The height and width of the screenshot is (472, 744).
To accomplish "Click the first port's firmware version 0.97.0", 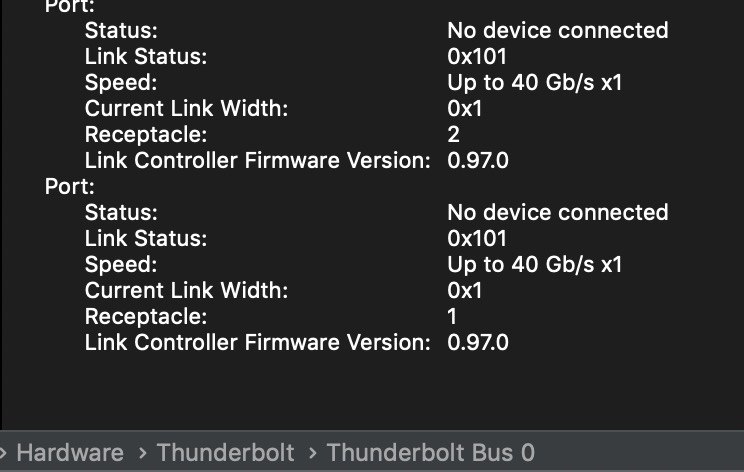I will (478, 160).
